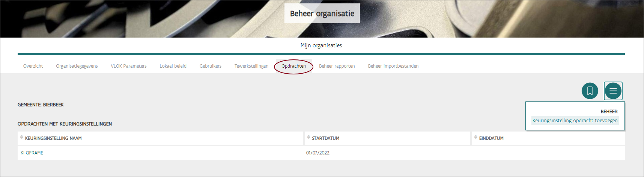
Task: Open the Organisatiegegevens tab
Action: pyautogui.click(x=77, y=66)
